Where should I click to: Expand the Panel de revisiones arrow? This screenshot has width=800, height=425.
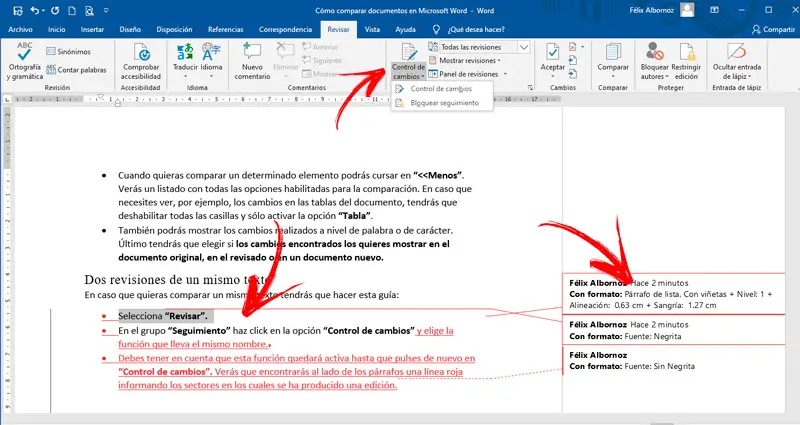click(x=506, y=74)
